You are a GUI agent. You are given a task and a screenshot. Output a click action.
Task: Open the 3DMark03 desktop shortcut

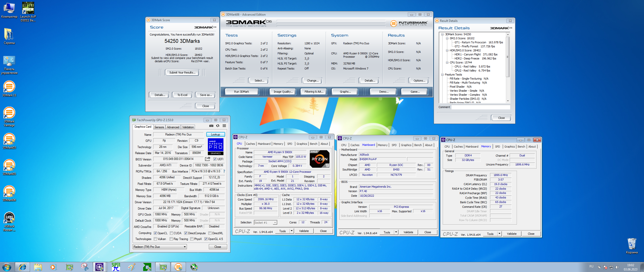[x=9, y=141]
